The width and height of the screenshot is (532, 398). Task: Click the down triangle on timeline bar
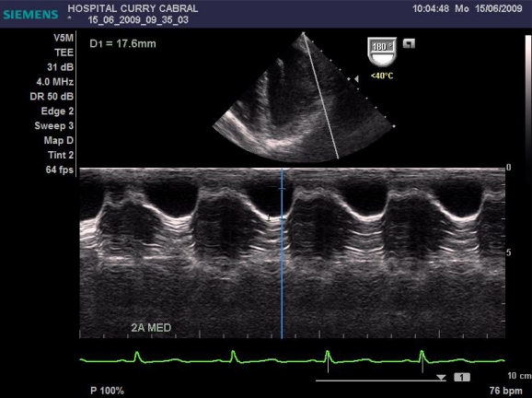coord(441,378)
